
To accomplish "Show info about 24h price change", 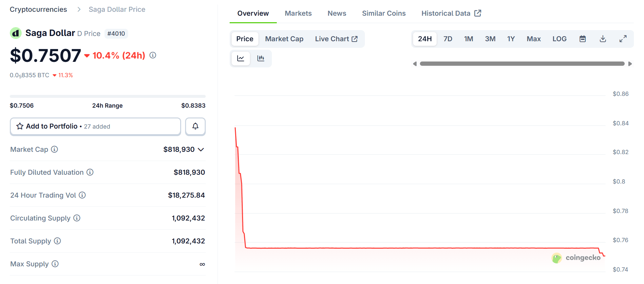I will [153, 55].
